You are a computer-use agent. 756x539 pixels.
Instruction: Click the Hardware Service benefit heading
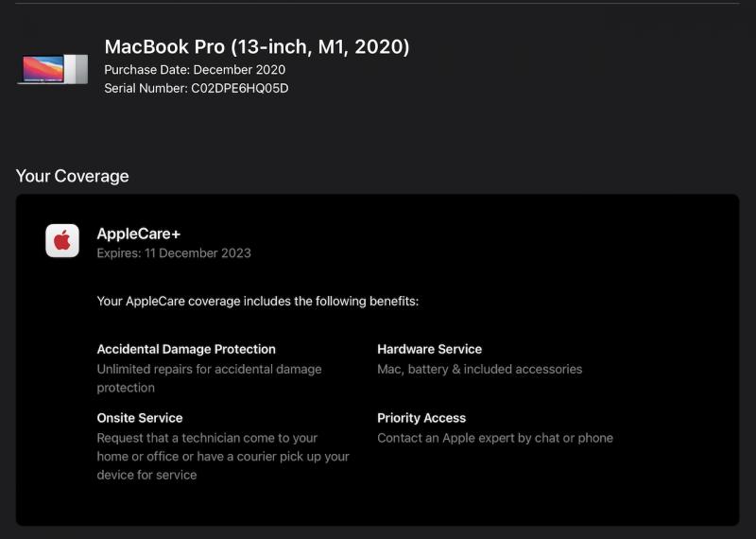click(x=430, y=349)
